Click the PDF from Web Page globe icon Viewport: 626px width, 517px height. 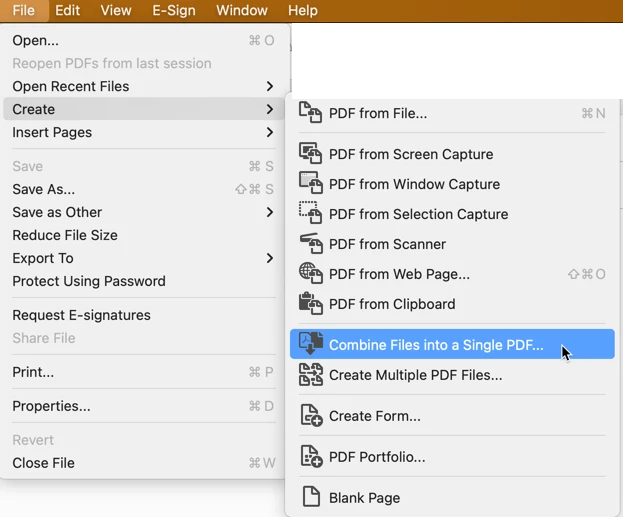pos(310,273)
